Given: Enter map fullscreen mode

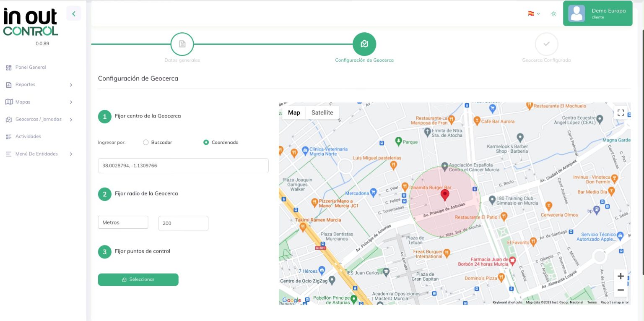Looking at the screenshot, I should click(x=621, y=112).
